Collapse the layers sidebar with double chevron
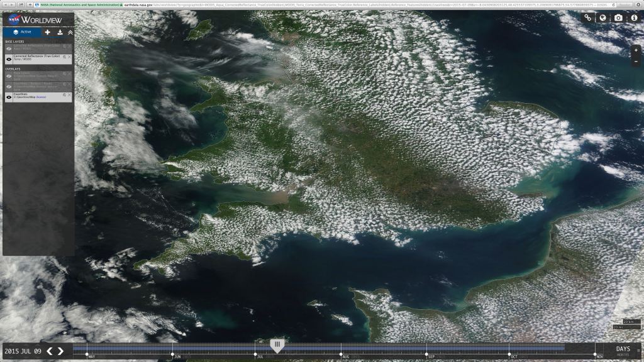 (70, 32)
